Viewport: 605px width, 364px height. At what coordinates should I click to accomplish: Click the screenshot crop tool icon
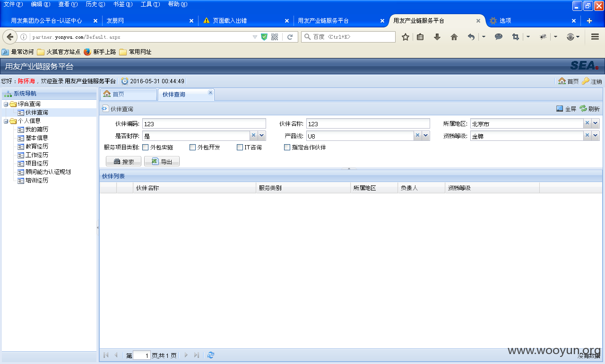pos(516,37)
